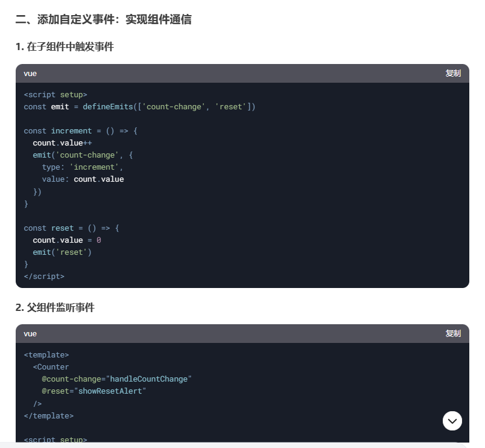The height and width of the screenshot is (448, 485).
Task: Click the vue label of first code block
Action: [30, 74]
